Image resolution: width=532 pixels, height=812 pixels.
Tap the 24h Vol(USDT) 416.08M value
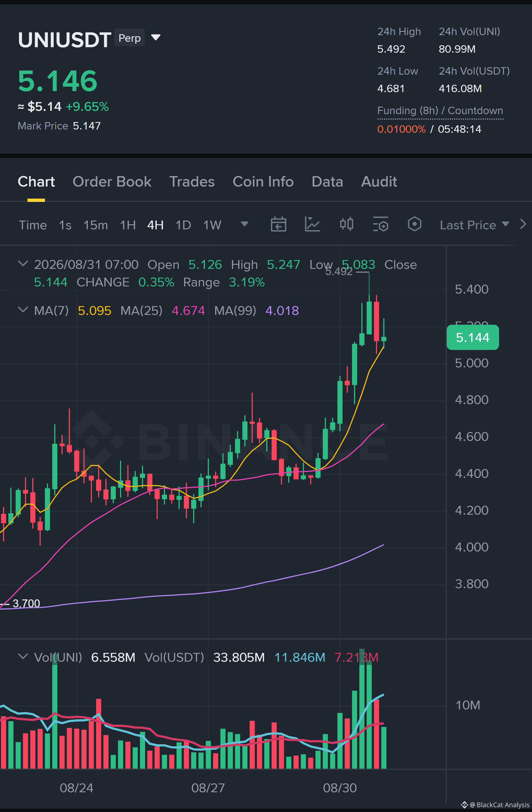pyautogui.click(x=460, y=88)
